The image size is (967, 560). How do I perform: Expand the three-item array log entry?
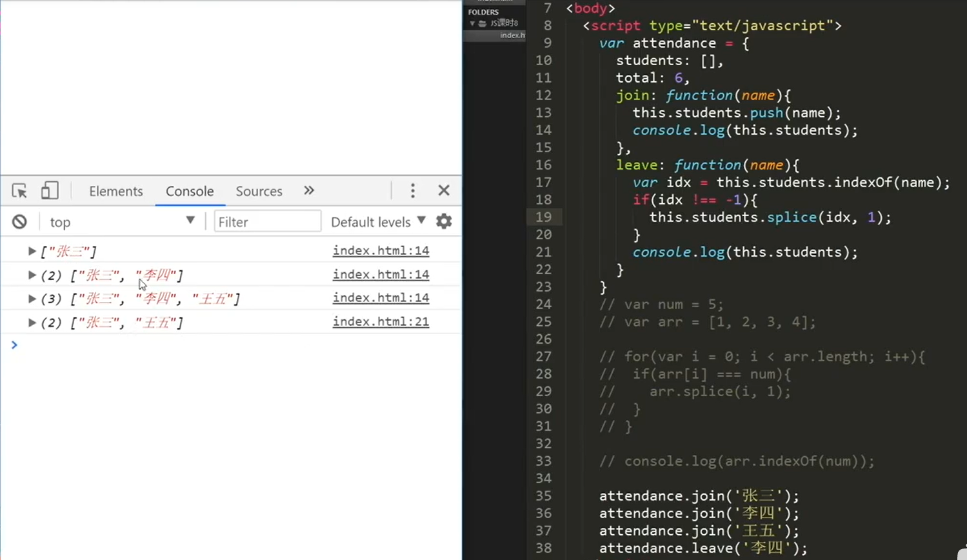click(x=32, y=299)
